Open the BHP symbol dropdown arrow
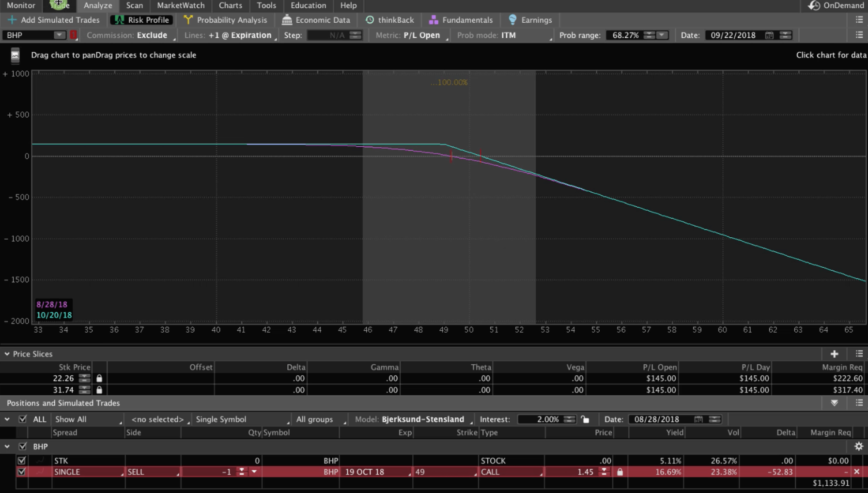The height and width of the screenshot is (493, 868). tap(59, 35)
